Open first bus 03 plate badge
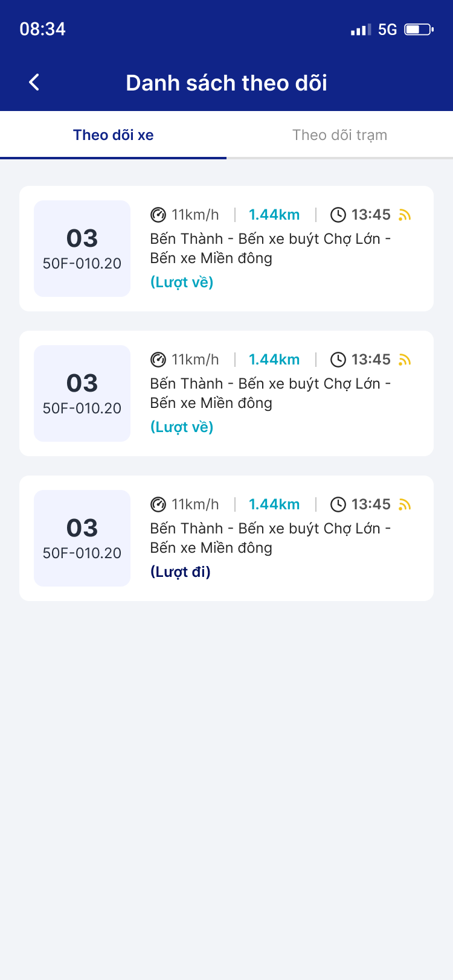Screen dimensions: 453x980 [82, 249]
